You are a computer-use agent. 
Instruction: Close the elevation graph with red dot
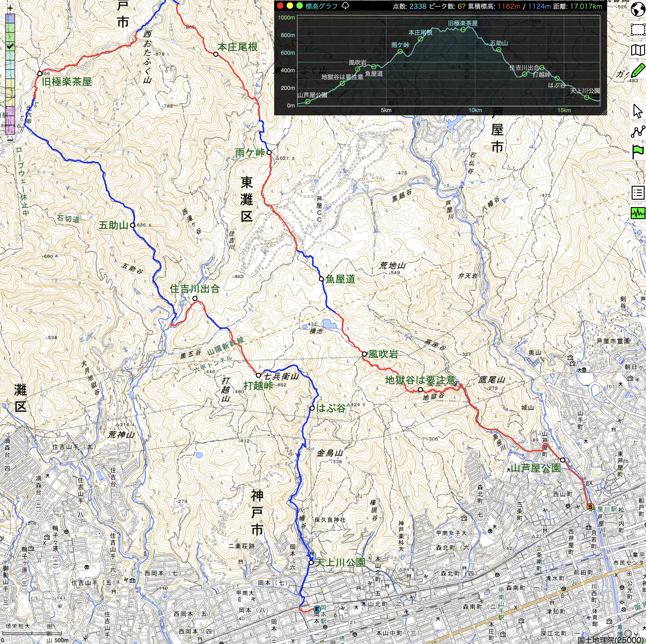(x=280, y=6)
